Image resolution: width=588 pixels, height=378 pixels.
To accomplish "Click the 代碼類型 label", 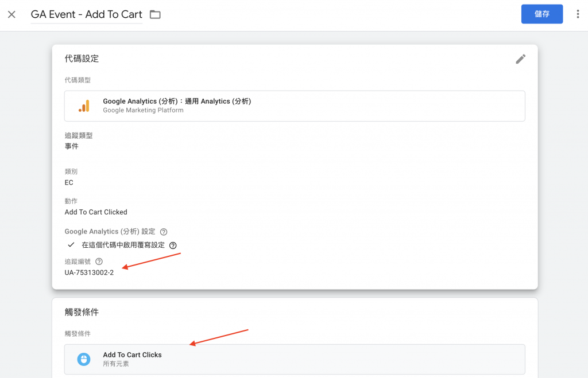I will 78,80.
